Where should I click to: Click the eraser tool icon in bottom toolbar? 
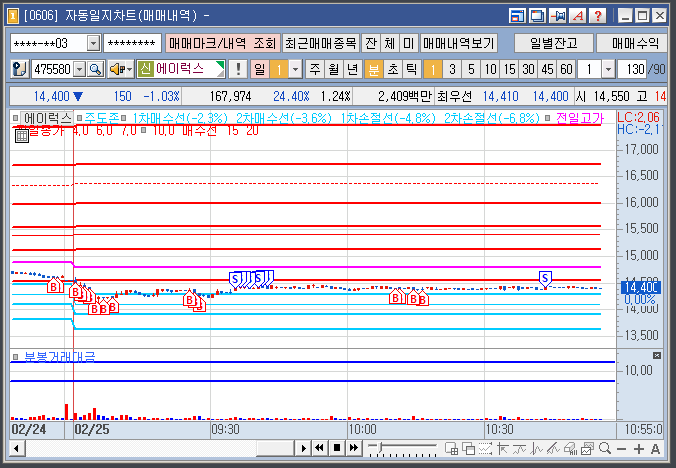tap(570, 449)
